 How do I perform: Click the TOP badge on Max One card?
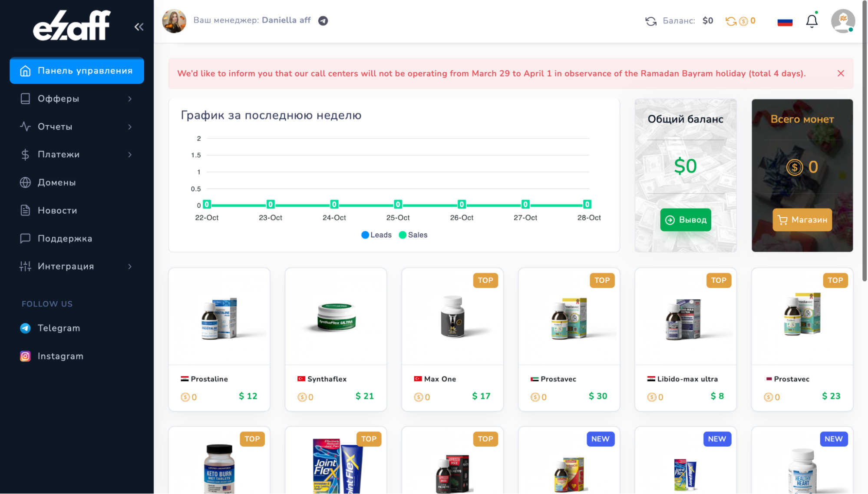[485, 281]
